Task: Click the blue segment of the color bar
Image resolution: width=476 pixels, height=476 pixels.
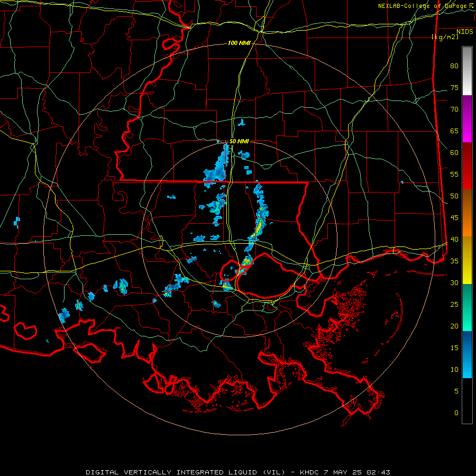Action: 467,354
